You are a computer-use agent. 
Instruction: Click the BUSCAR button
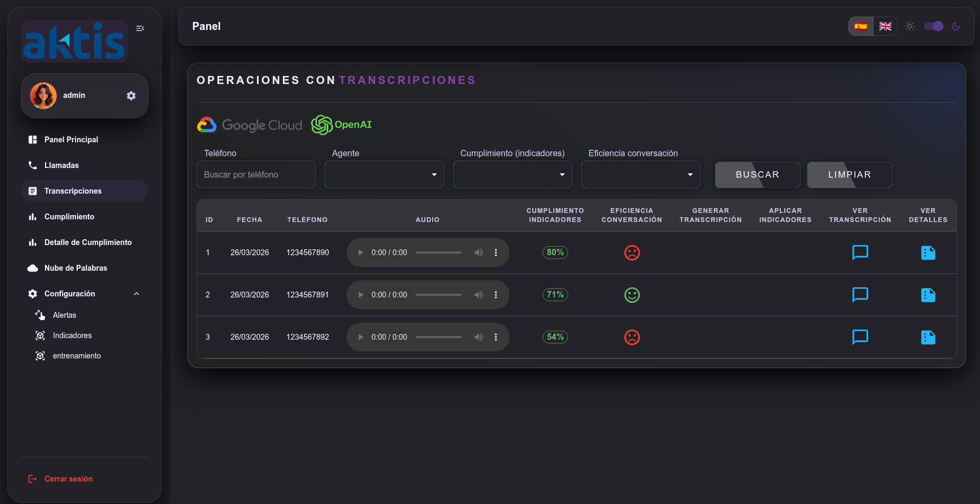pyautogui.click(x=758, y=175)
